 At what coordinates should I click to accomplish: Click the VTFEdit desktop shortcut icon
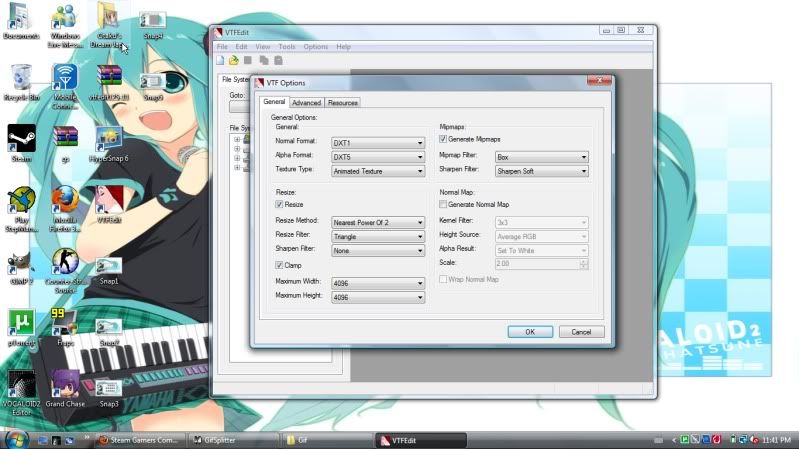coord(108,198)
